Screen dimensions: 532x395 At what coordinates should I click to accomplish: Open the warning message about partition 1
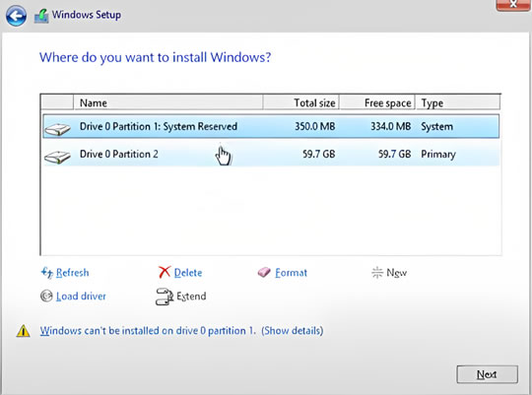181,331
